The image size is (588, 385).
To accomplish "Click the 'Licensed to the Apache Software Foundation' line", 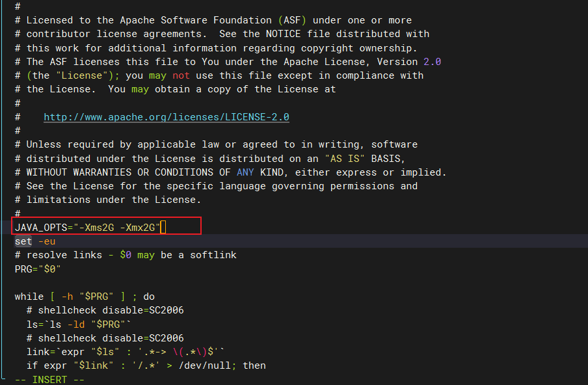I will (x=213, y=20).
